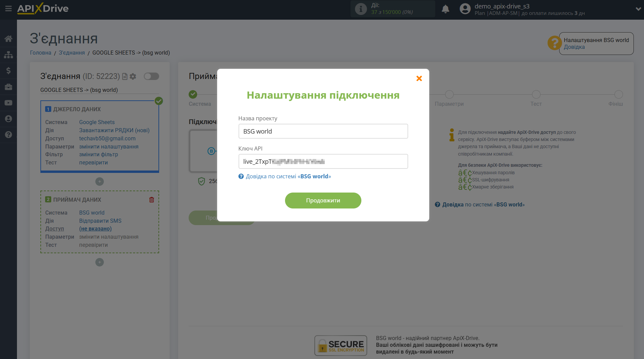
Task: Click the З'єднання breadcrumb link
Action: tap(72, 53)
